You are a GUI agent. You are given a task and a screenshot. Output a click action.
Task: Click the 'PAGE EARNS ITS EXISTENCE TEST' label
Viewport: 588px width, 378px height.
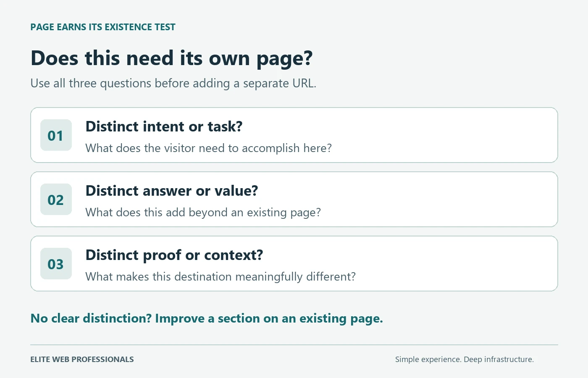103,27
